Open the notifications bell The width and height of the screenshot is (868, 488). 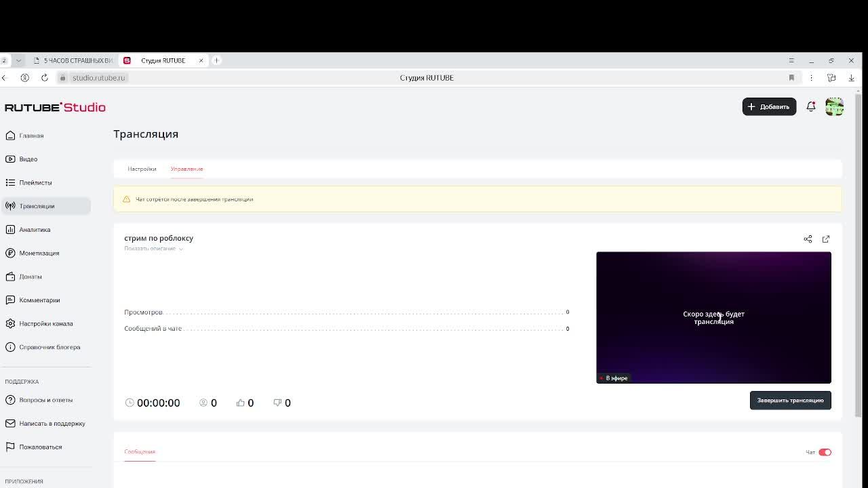811,106
